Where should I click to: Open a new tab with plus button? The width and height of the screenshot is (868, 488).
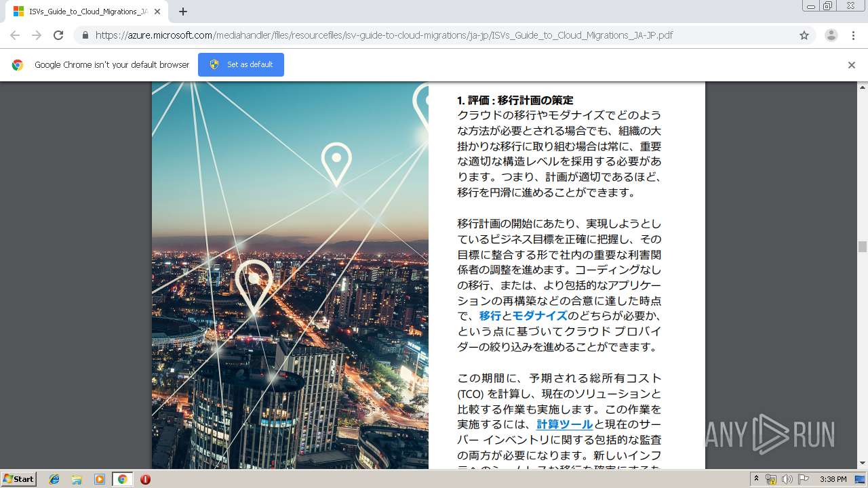[183, 12]
